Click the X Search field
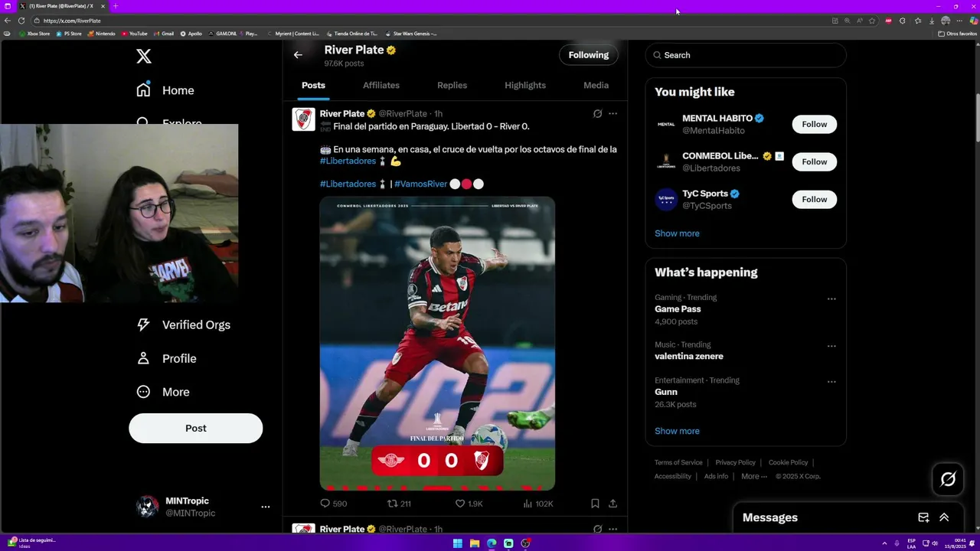Viewport: 980px width, 551px height. (746, 55)
